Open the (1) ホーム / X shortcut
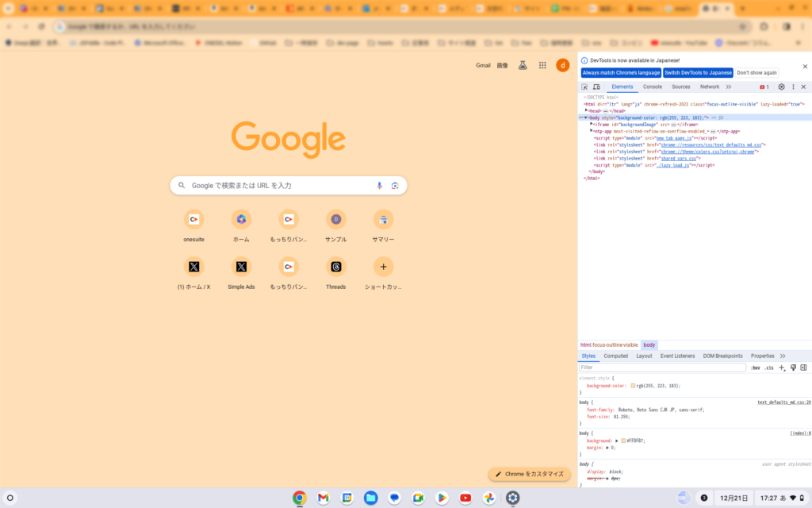 click(x=193, y=273)
